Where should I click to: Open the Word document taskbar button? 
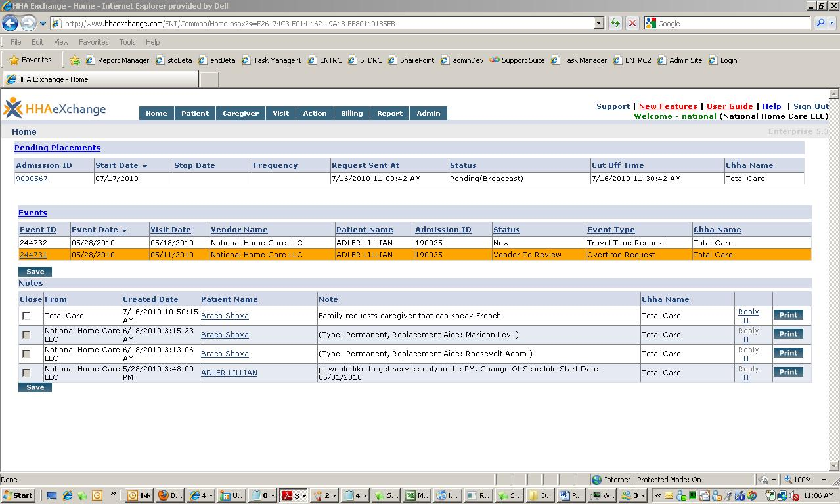click(x=570, y=495)
